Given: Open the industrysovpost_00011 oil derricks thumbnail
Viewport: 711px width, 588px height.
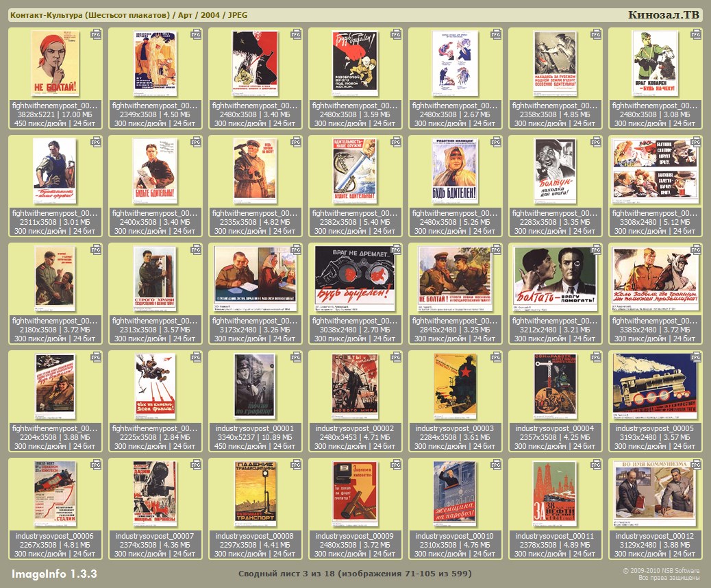Looking at the screenshot, I should point(555,493).
